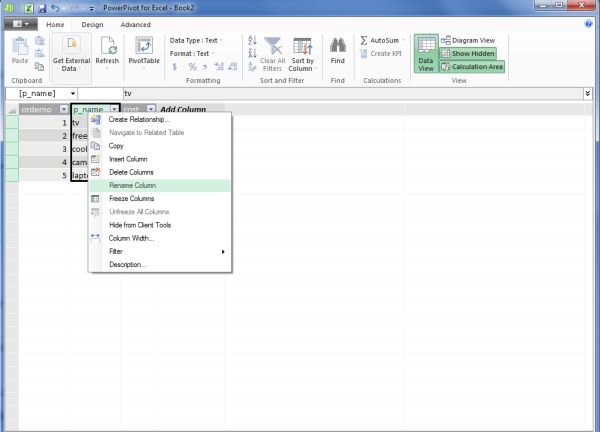
Task: Click AutoSum sigma button
Action: pos(382,40)
